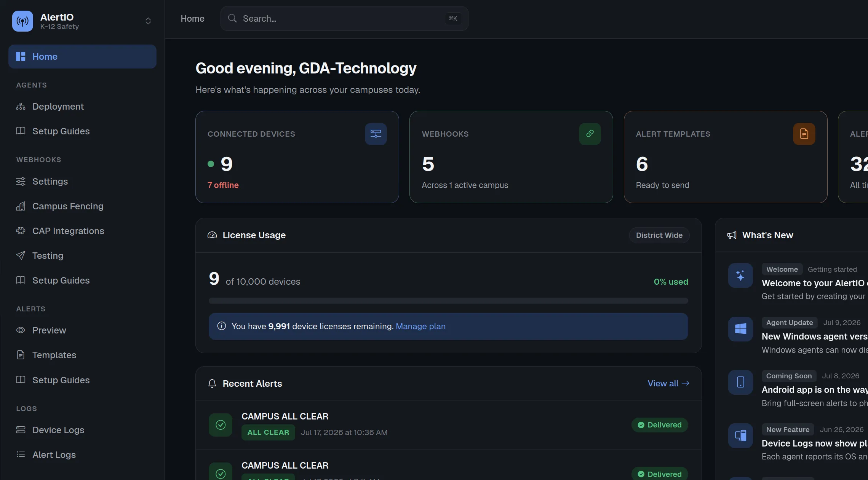Image resolution: width=868 pixels, height=480 pixels.
Task: Click the CAP Integrations puzzle icon
Action: point(21,231)
